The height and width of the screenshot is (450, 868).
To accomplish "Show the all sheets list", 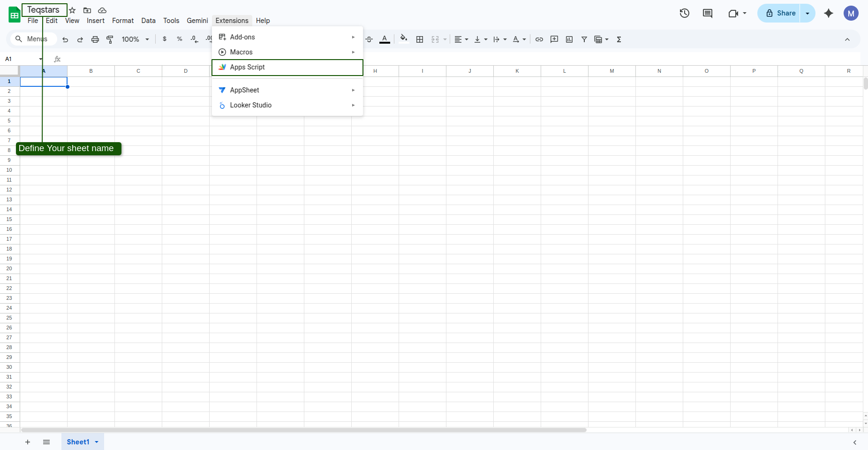I will click(x=46, y=442).
